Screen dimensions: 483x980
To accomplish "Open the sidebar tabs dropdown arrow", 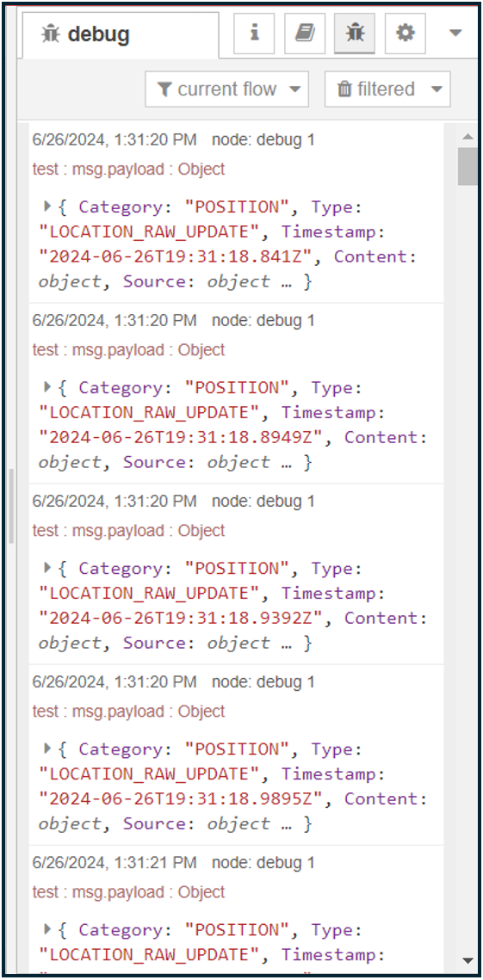I will coord(456,33).
